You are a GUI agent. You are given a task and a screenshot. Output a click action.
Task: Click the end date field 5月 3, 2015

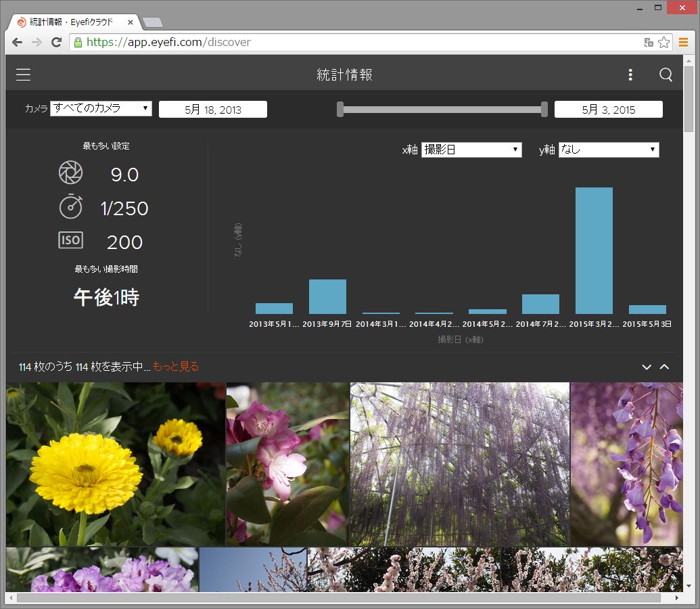(609, 110)
